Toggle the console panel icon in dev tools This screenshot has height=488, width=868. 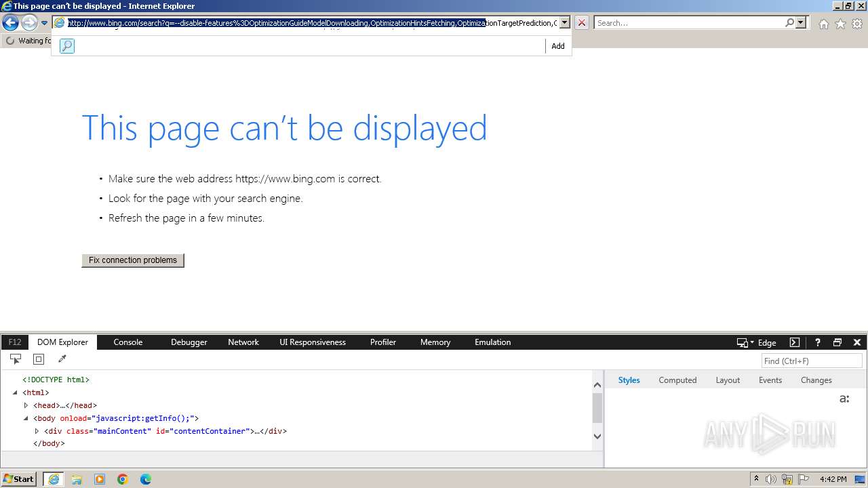[795, 342]
